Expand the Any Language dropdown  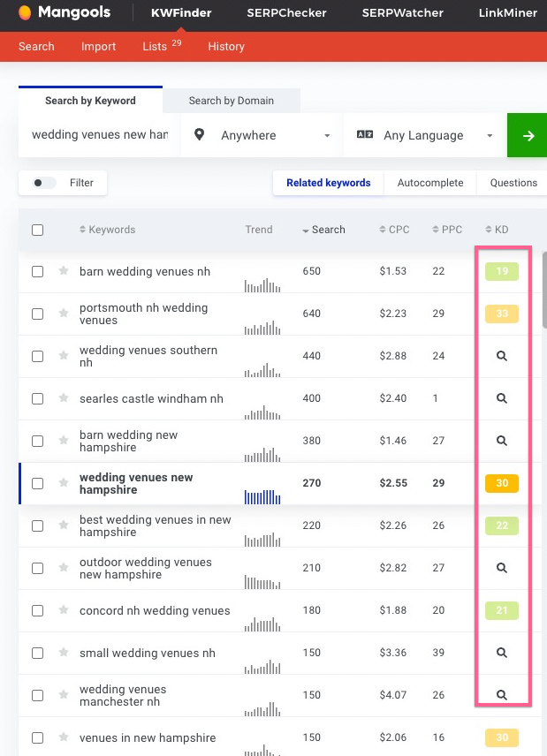tap(424, 135)
